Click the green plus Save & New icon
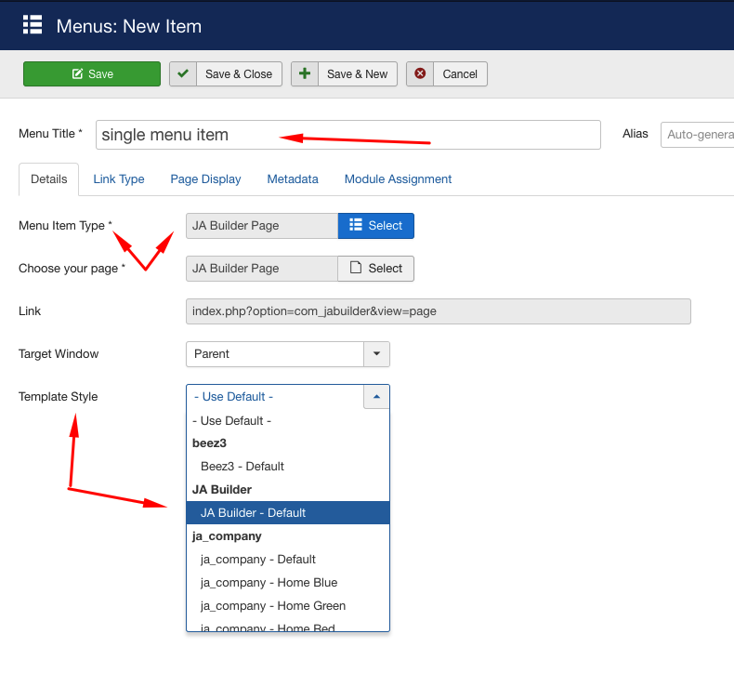The width and height of the screenshot is (734, 700). tap(305, 73)
